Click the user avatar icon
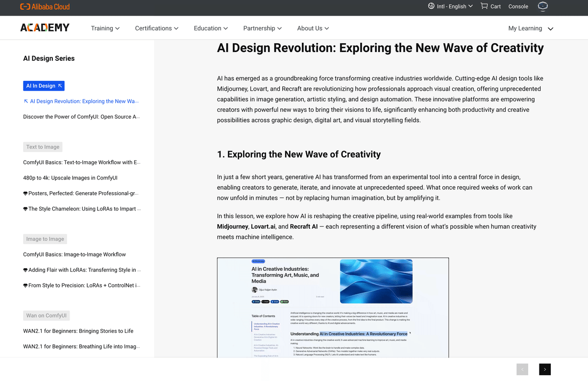 point(542,6)
